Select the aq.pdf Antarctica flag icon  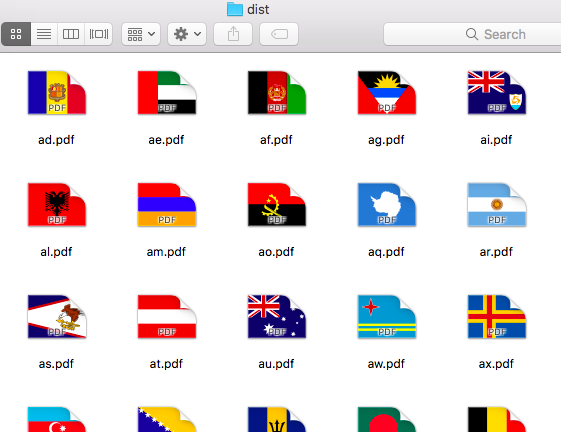pos(387,205)
